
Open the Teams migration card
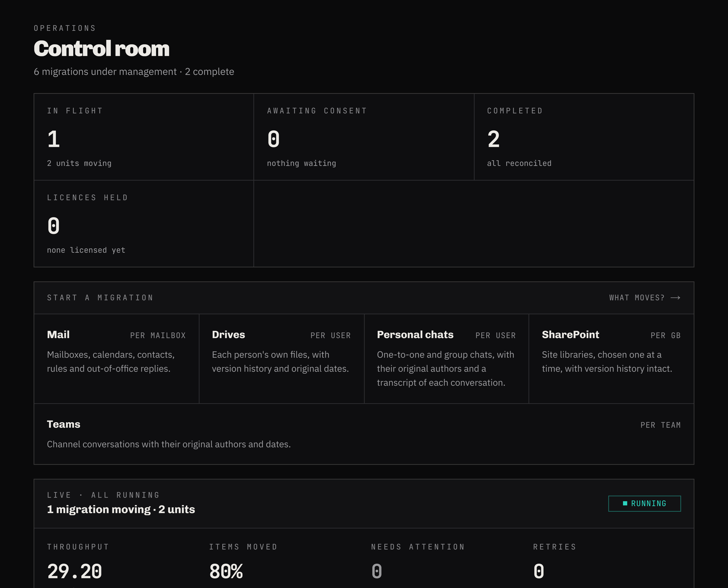coord(364,434)
